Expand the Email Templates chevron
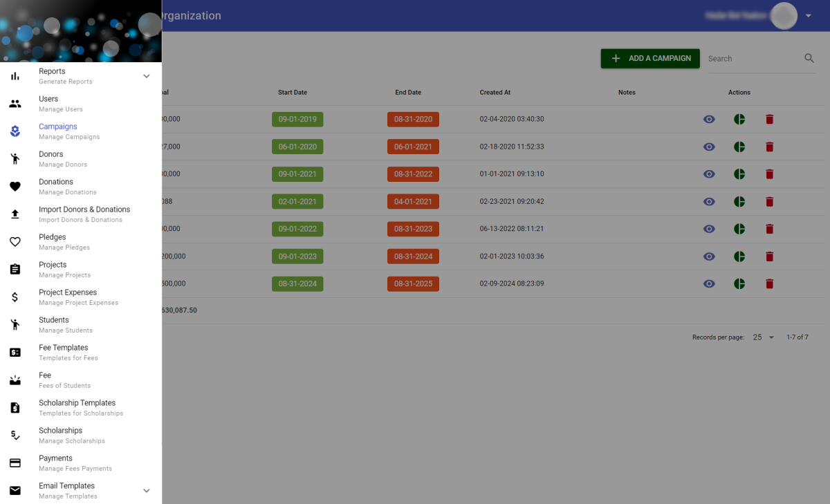This screenshot has width=830, height=504. point(146,490)
